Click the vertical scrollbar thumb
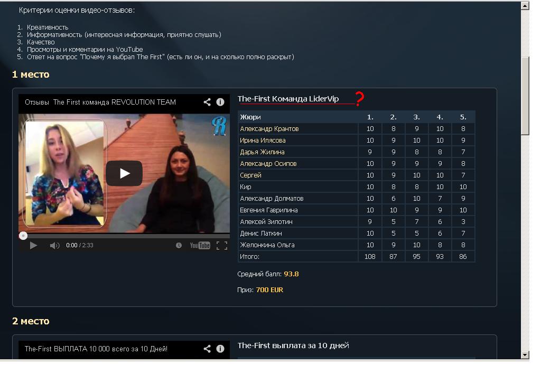The image size is (541, 392). tap(525, 96)
